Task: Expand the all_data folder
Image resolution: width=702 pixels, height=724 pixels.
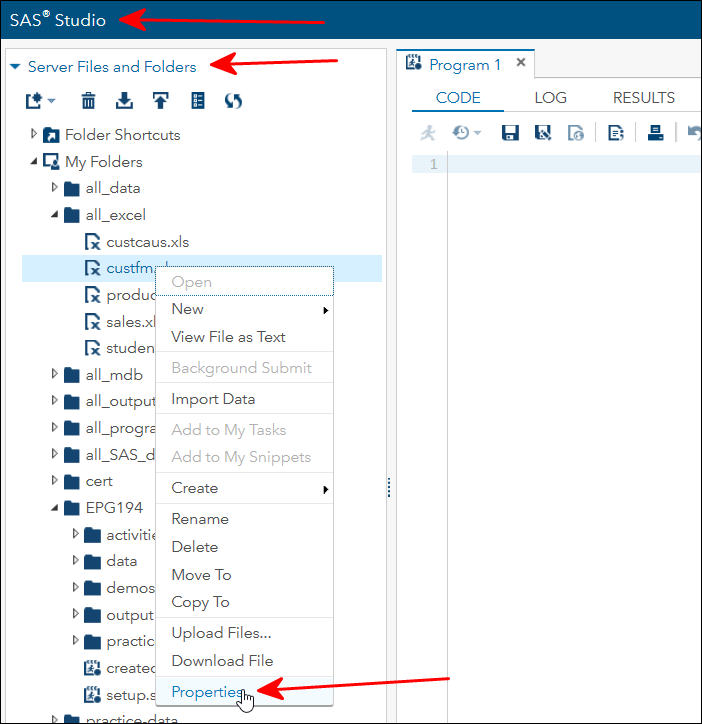Action: click(x=54, y=187)
